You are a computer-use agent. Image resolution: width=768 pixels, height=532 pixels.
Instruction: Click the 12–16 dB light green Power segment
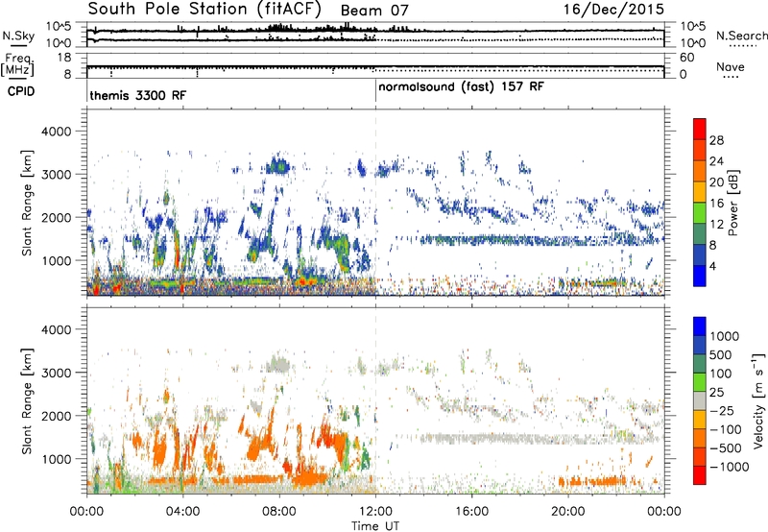(700, 212)
